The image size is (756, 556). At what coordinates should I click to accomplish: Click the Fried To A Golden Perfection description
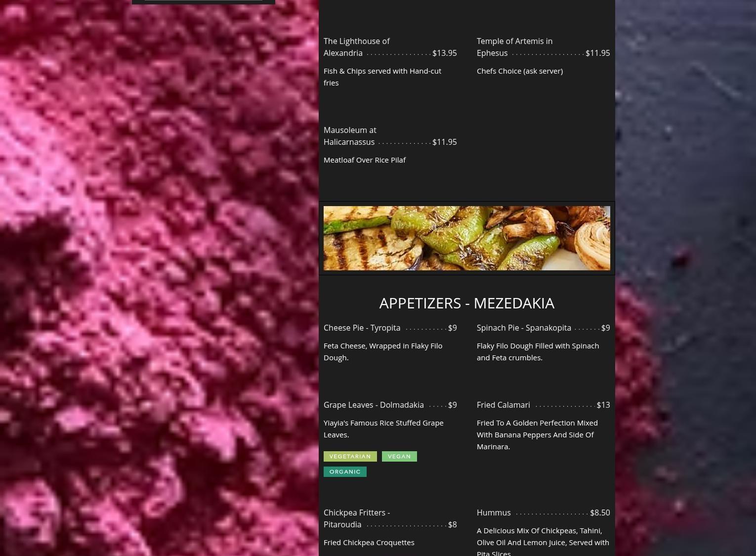pos(537,434)
